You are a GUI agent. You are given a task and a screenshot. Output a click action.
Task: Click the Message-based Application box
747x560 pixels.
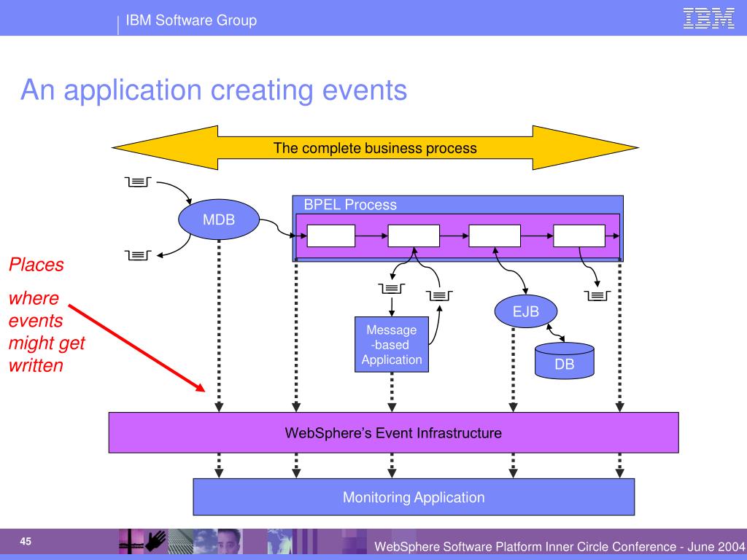(x=392, y=344)
